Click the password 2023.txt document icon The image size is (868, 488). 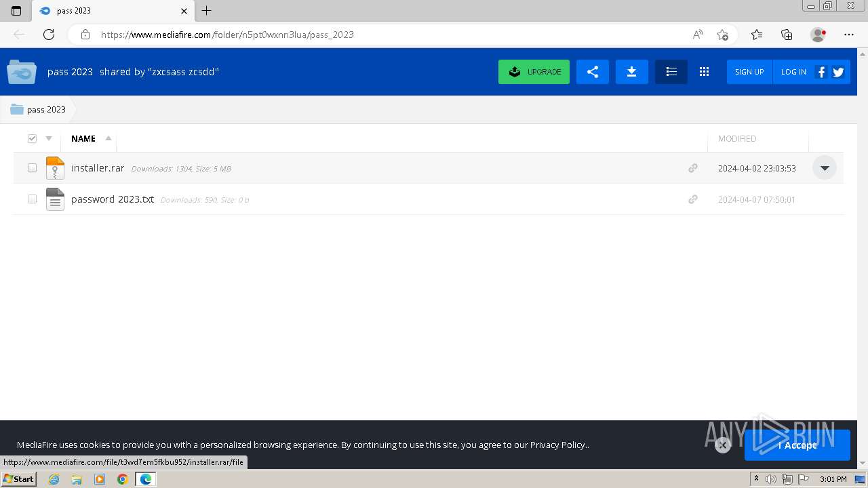[55, 199]
